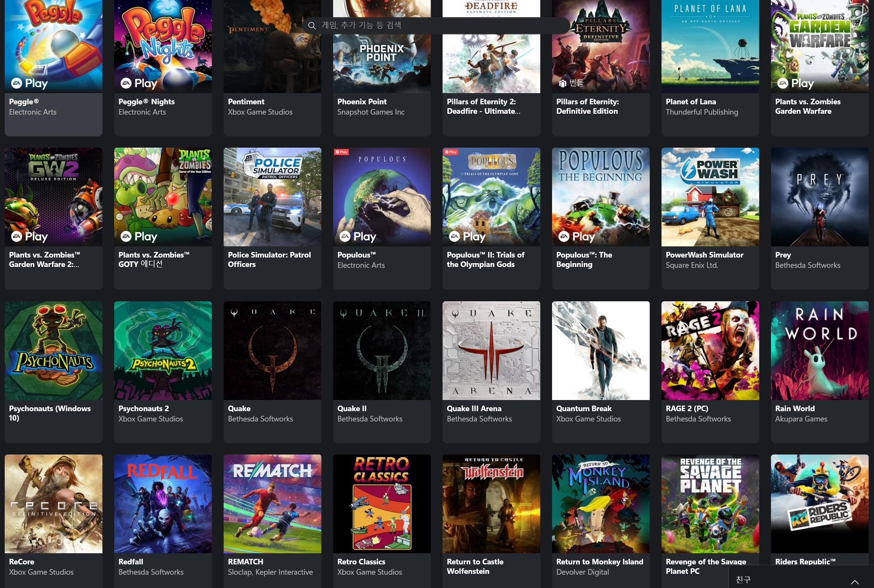Select the REMATCH game cover
This screenshot has width=874, height=588.
point(272,504)
